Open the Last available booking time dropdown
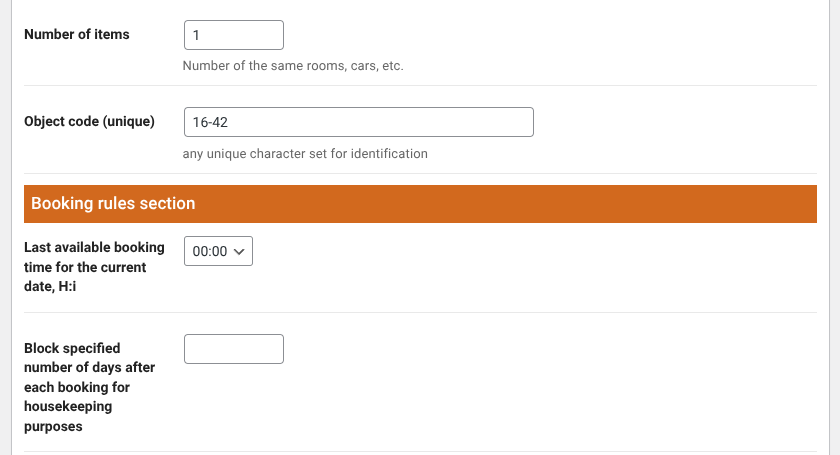 pyautogui.click(x=218, y=252)
